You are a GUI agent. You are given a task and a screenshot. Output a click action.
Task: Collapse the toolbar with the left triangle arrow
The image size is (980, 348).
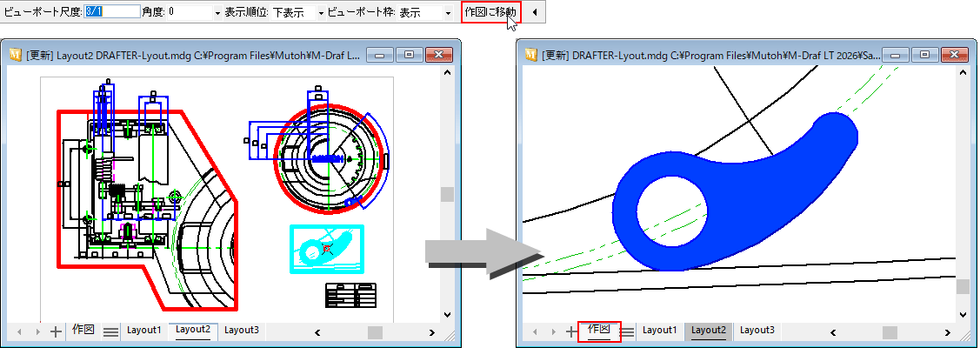[533, 13]
